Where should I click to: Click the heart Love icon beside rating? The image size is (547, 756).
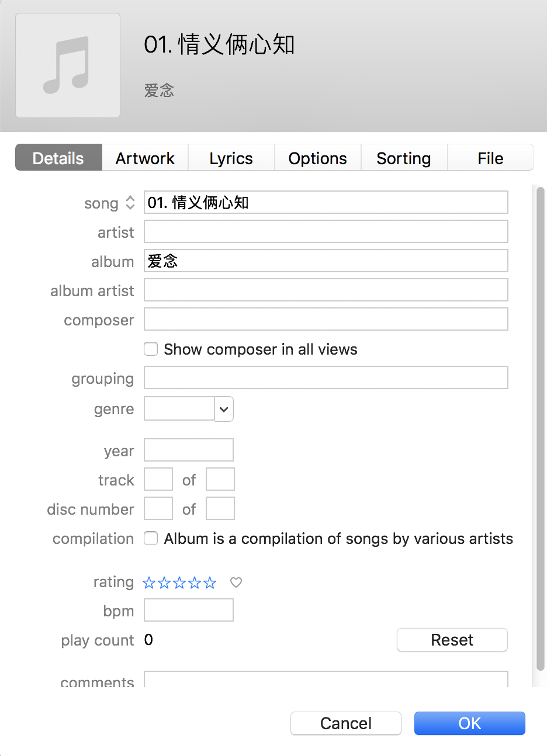coord(236,582)
